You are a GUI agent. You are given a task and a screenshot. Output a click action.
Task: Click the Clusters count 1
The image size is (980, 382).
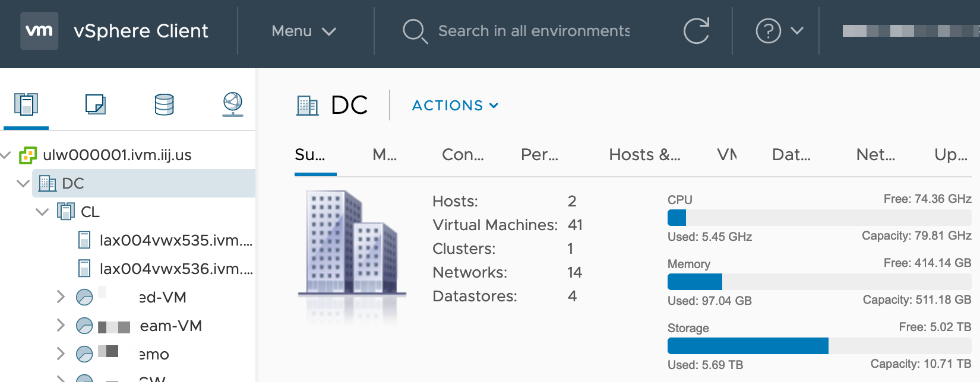coord(570,249)
